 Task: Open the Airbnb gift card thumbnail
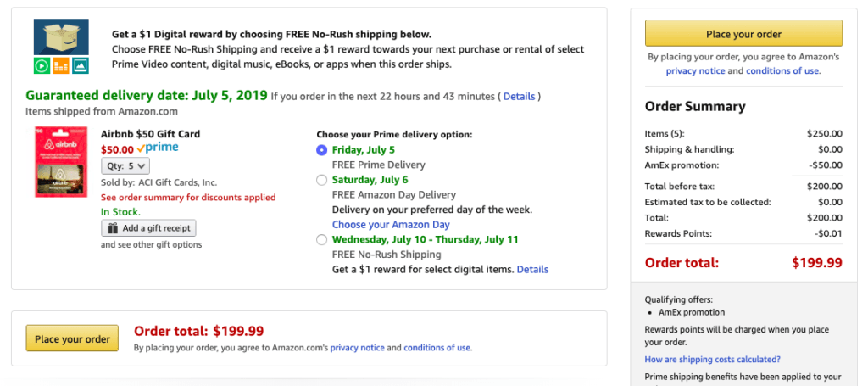pos(61,162)
